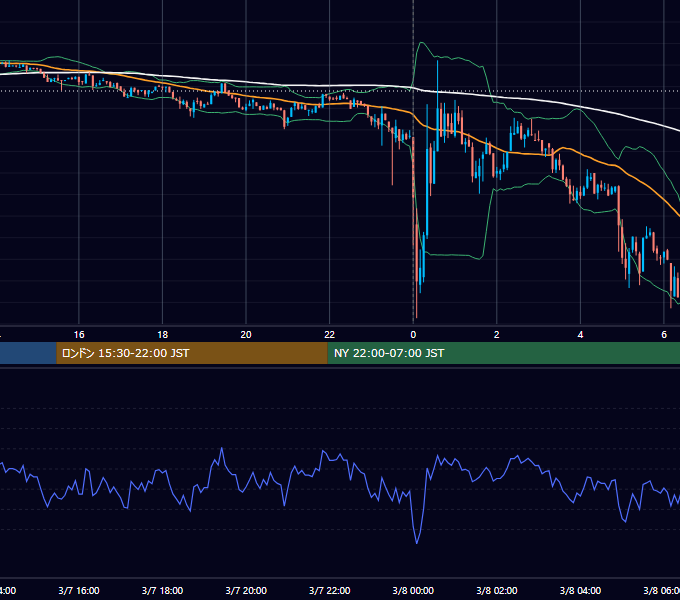680x600 pixels.
Task: Select the 4 hour label on time axis
Action: (x=580, y=335)
